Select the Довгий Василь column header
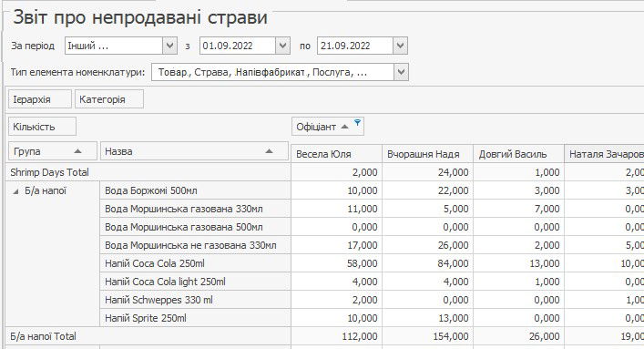Screen dimensions: 644x349 (x=518, y=154)
